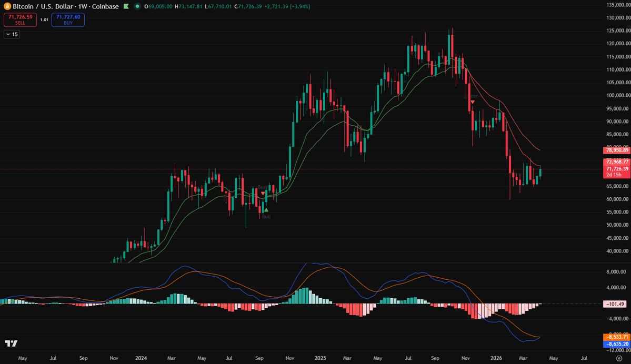The height and width of the screenshot is (364, 631).
Task: Click the Bear arrow marker near Sep 2024
Action: pyautogui.click(x=263, y=194)
